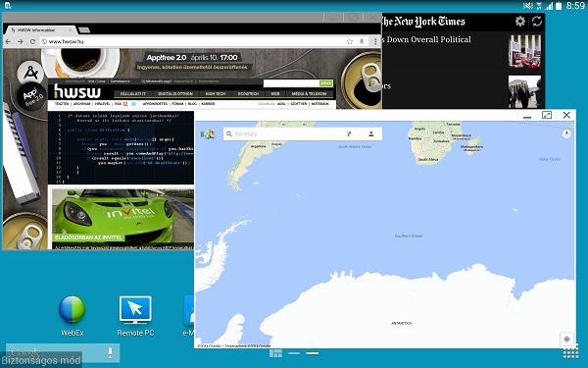The width and height of the screenshot is (588, 368).
Task: Open the apps grid drawer
Action: [570, 353]
